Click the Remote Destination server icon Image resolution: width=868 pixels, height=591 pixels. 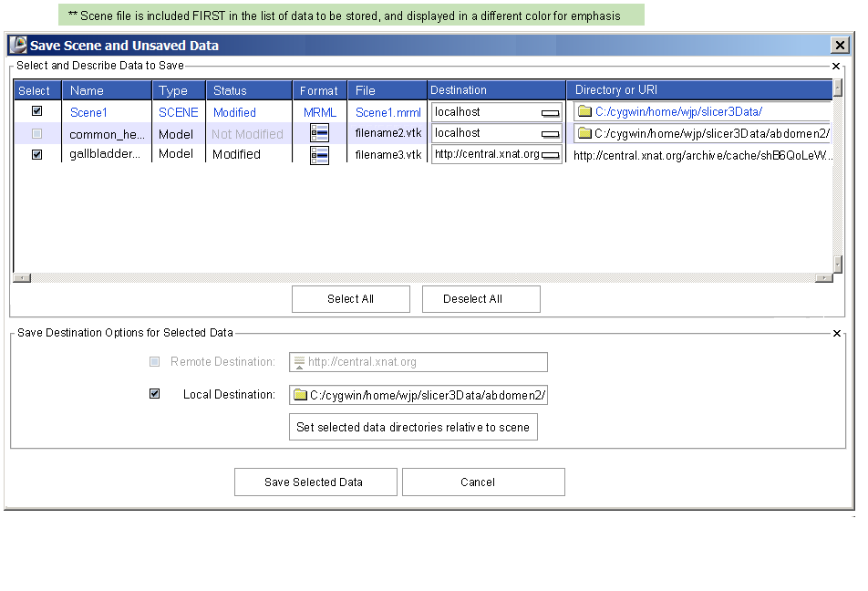coord(298,363)
